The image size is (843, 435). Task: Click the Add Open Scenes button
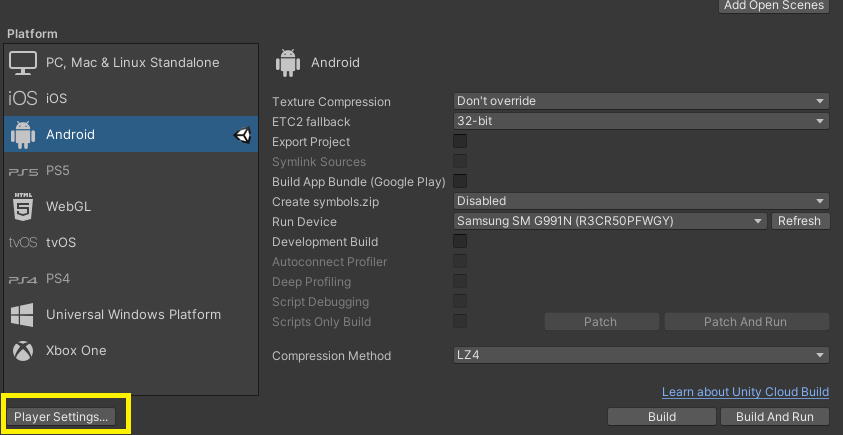point(774,5)
